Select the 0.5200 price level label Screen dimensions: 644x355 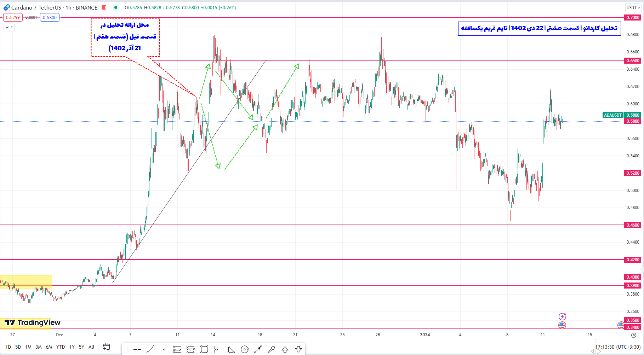tap(633, 173)
